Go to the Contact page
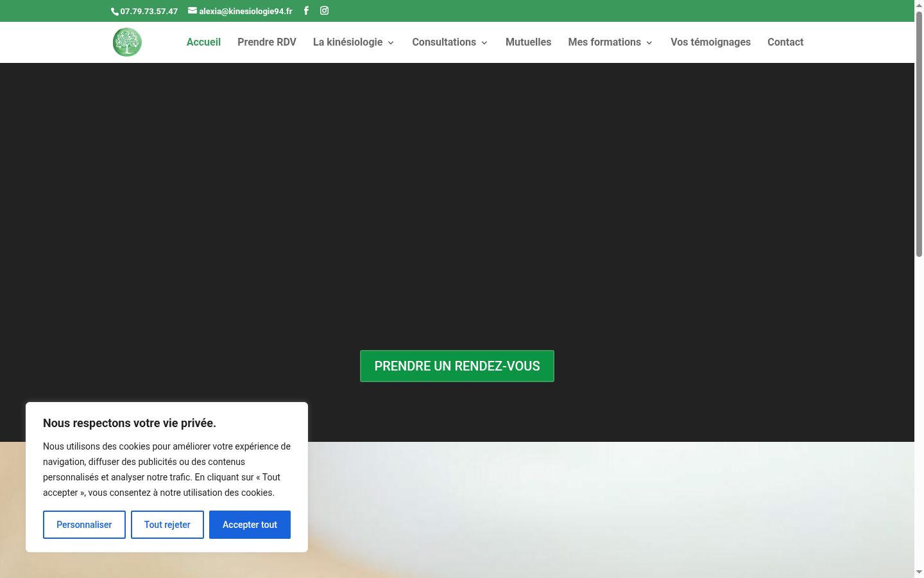This screenshot has width=924, height=578. click(785, 42)
